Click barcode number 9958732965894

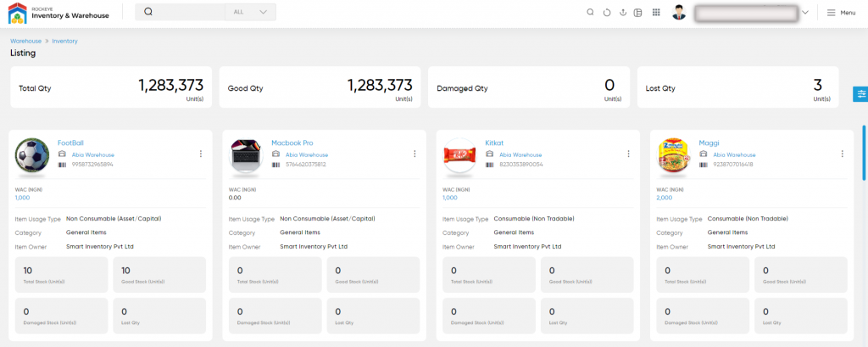click(92, 165)
